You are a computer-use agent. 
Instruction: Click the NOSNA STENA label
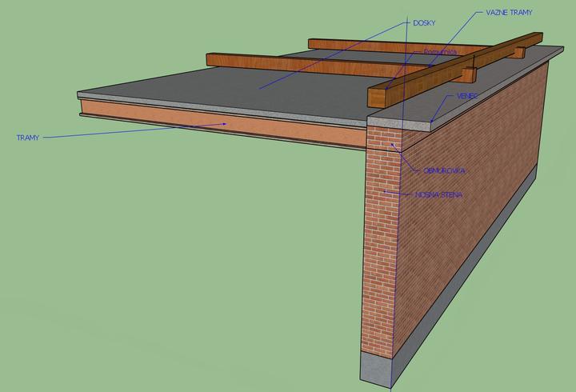pos(440,194)
